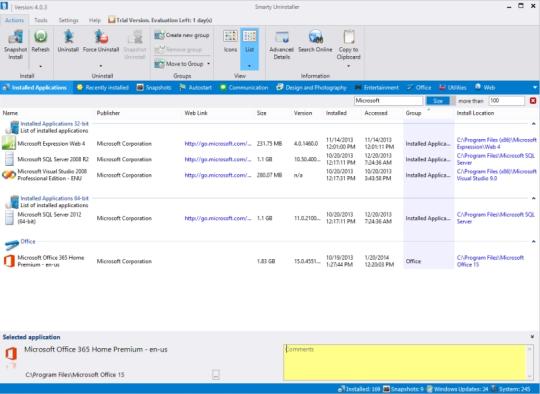Open the Settings ribbon tab
540x394 pixels.
tap(68, 20)
